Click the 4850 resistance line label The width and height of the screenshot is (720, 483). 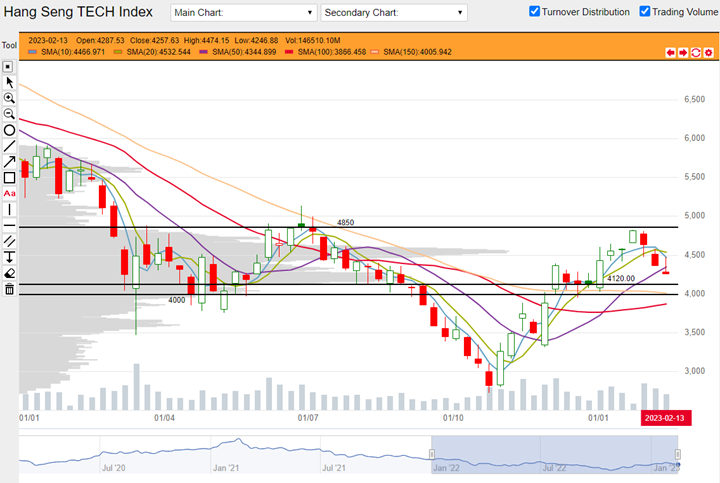coord(345,223)
